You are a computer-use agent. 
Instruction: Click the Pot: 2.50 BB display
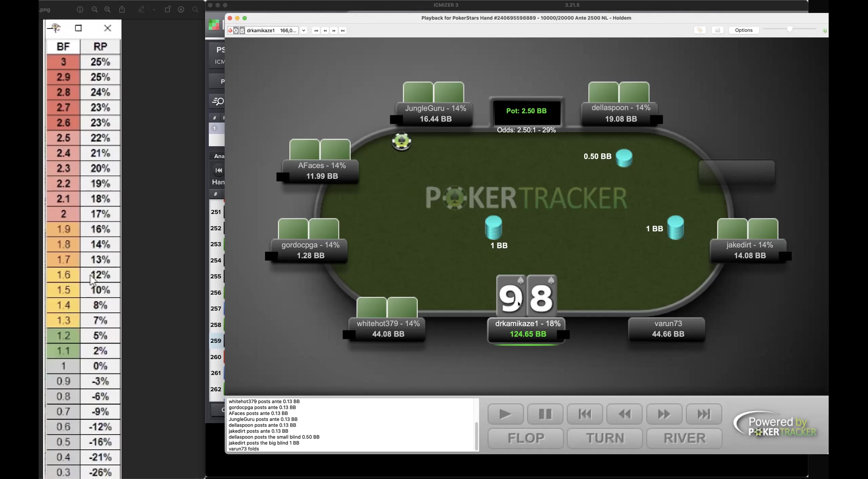pyautogui.click(x=526, y=111)
